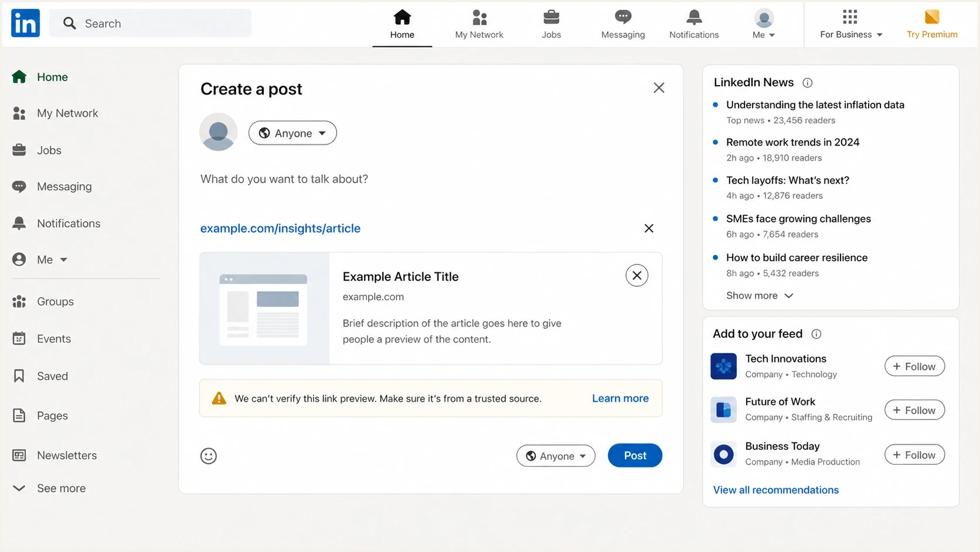Viewport: 980px width, 552px height.
Task: Open the For Business dropdown
Action: pos(851,35)
